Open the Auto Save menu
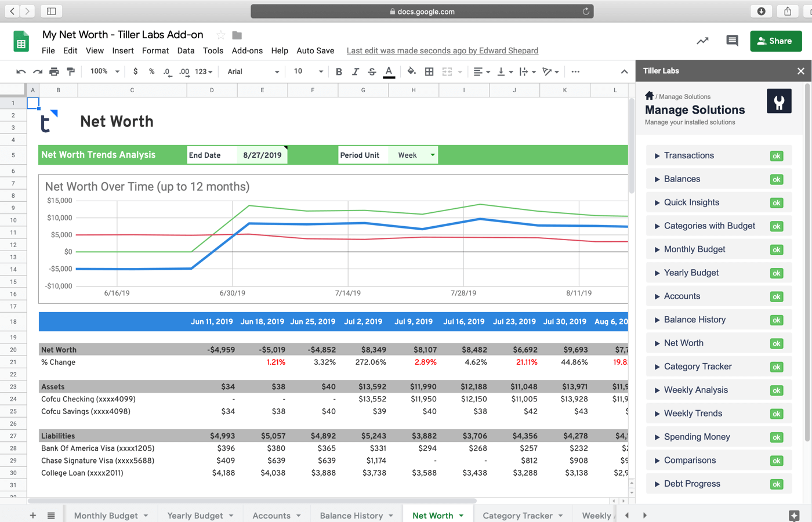The image size is (812, 522). pos(315,50)
